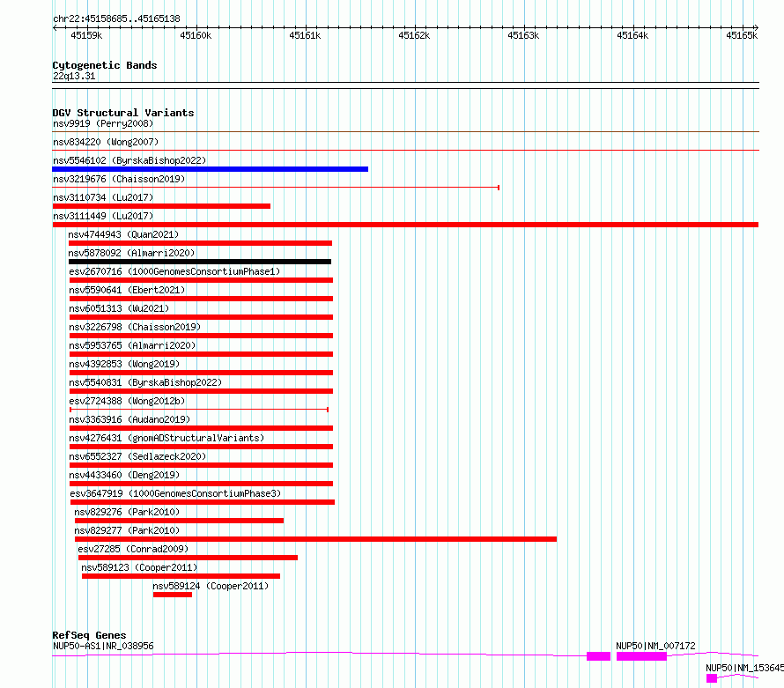The width and height of the screenshot is (784, 688).
Task: Open nsv829277 (Park2010) variant label
Action: pyautogui.click(x=127, y=530)
